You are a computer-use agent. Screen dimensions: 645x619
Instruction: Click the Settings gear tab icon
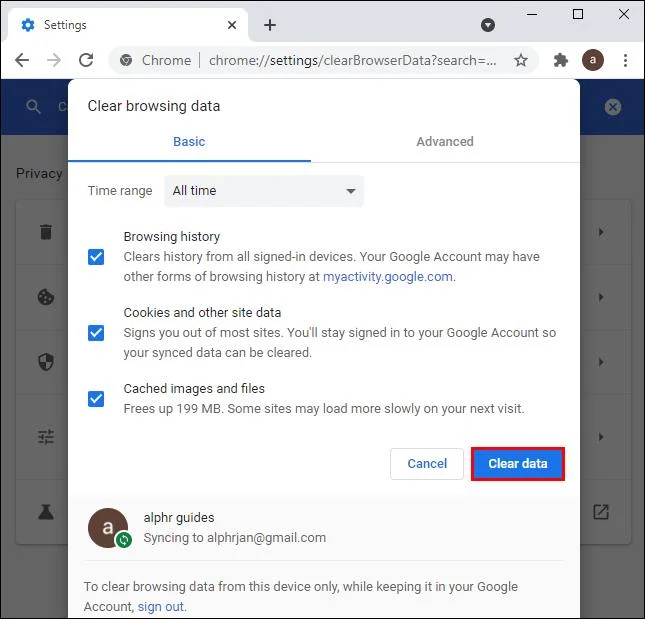pos(28,25)
